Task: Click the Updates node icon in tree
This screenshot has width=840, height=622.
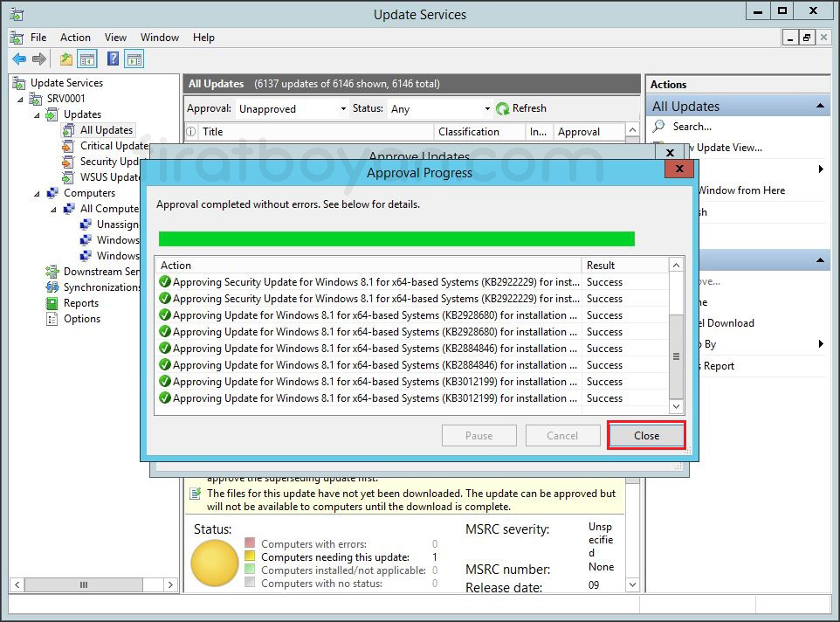Action: point(52,114)
